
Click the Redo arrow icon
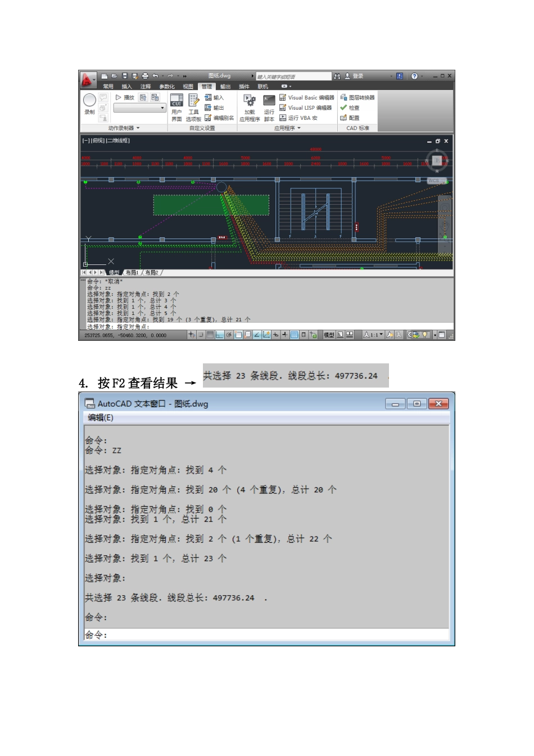[x=170, y=76]
